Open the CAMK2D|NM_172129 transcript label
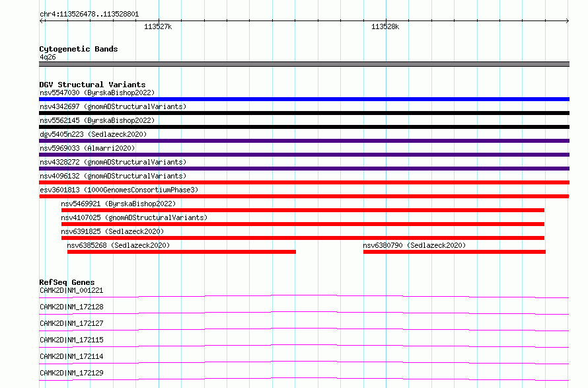Screen dimensions: 588x388 [x=71, y=373]
